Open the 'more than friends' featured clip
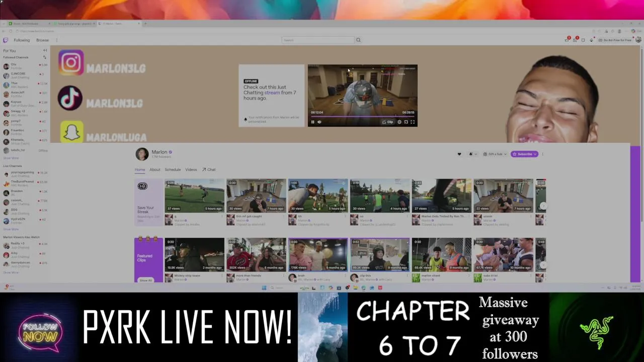This screenshot has height=362, width=644. click(x=256, y=254)
